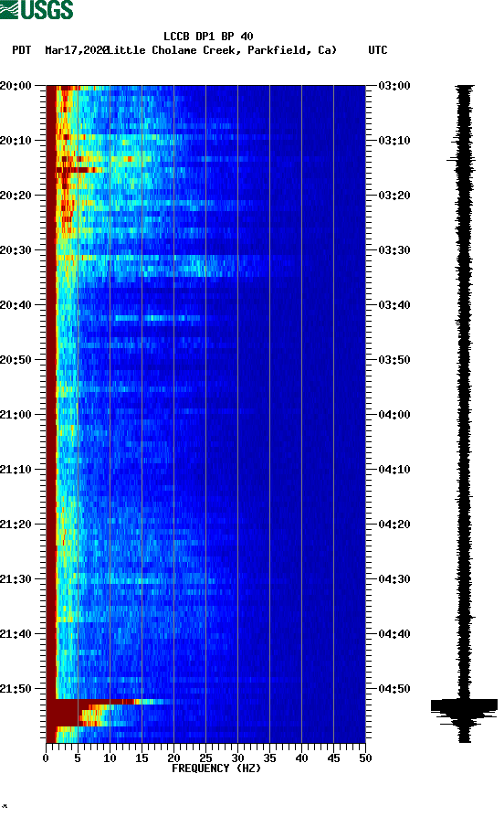
Task: Click the '04:10' UTC time label
Action: 394,470
